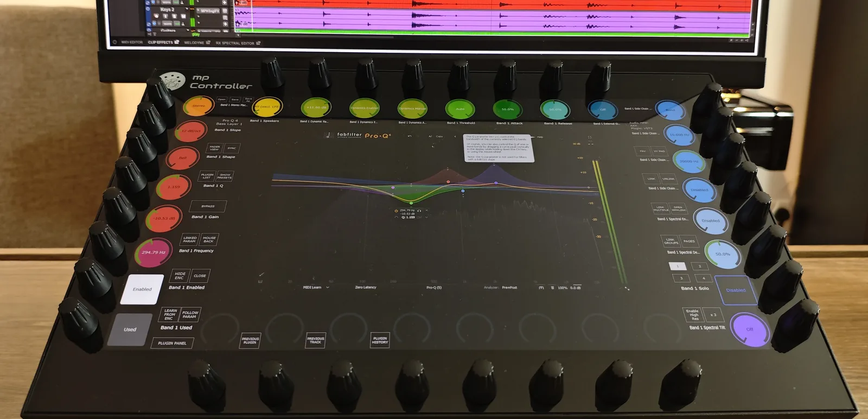Go to PREVIOUS TRACK

315,340
